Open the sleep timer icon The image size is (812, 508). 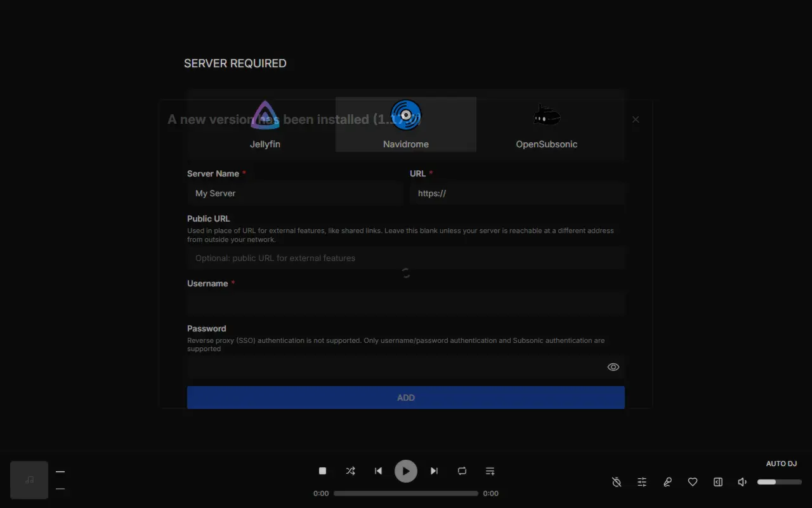click(x=617, y=482)
